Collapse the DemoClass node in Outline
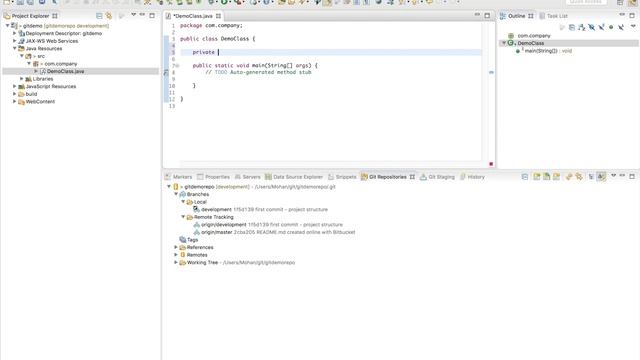640x360 pixels. 504,43
